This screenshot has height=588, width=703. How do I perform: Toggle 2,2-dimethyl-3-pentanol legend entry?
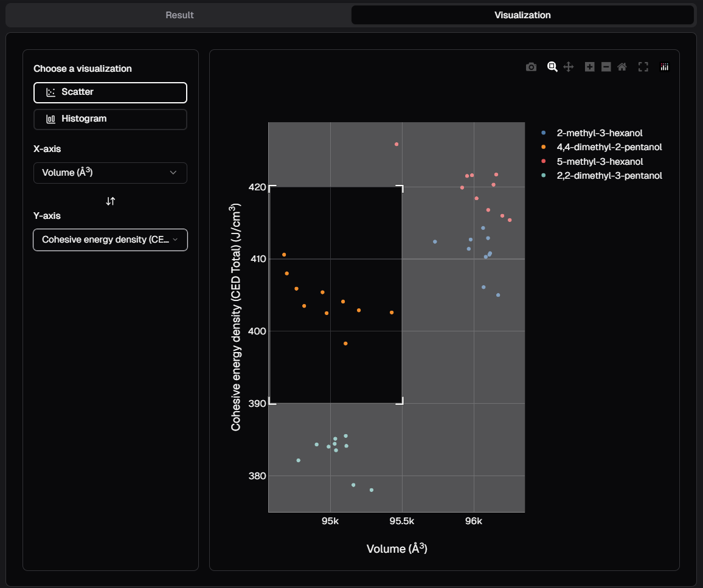(x=609, y=176)
